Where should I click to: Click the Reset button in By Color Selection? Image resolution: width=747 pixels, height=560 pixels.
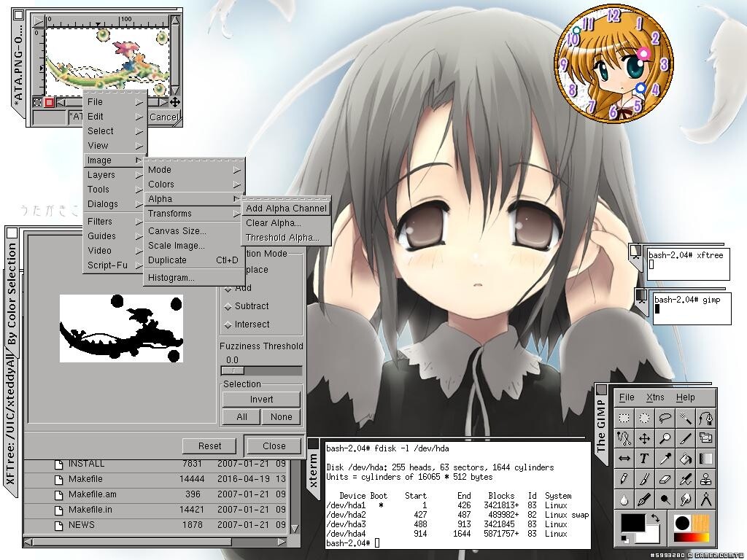209,446
